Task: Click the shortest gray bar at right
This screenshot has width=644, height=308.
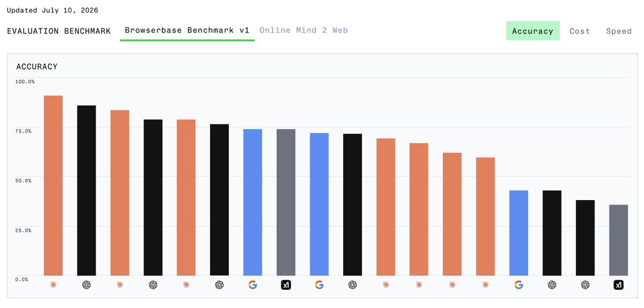Action: pyautogui.click(x=619, y=240)
